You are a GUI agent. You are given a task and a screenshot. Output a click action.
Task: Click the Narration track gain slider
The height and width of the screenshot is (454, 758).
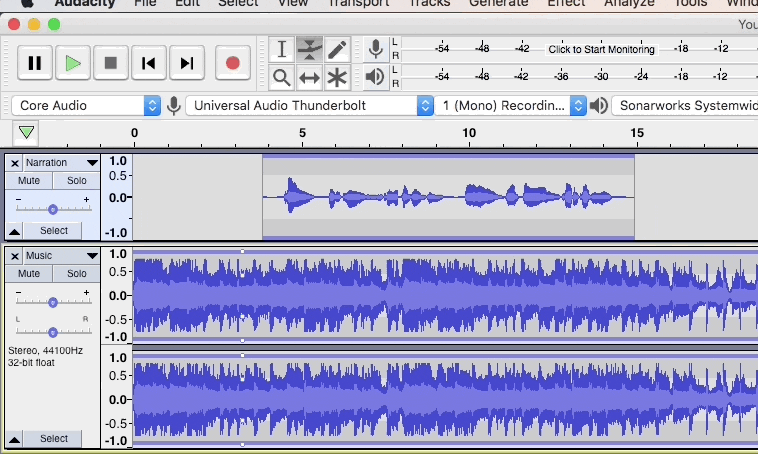click(x=52, y=209)
